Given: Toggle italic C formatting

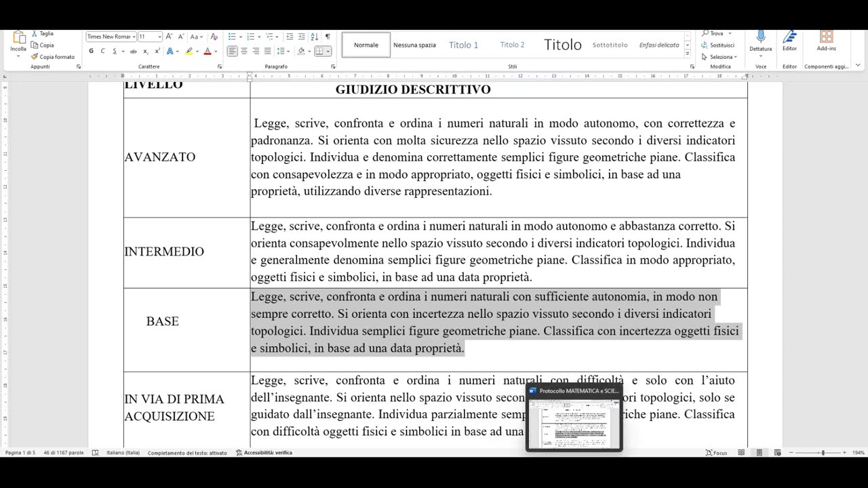Looking at the screenshot, I should tap(102, 51).
